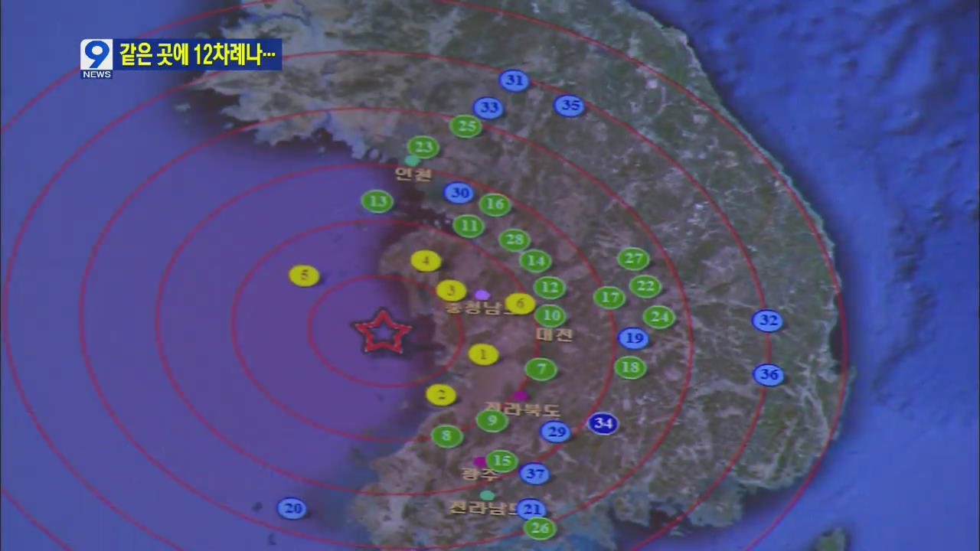
Task: Click green marker number 13
Action: (x=377, y=201)
